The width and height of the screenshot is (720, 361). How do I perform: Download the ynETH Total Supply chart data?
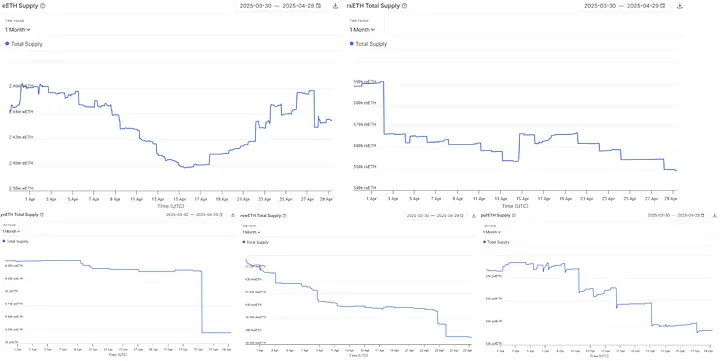[232, 214]
